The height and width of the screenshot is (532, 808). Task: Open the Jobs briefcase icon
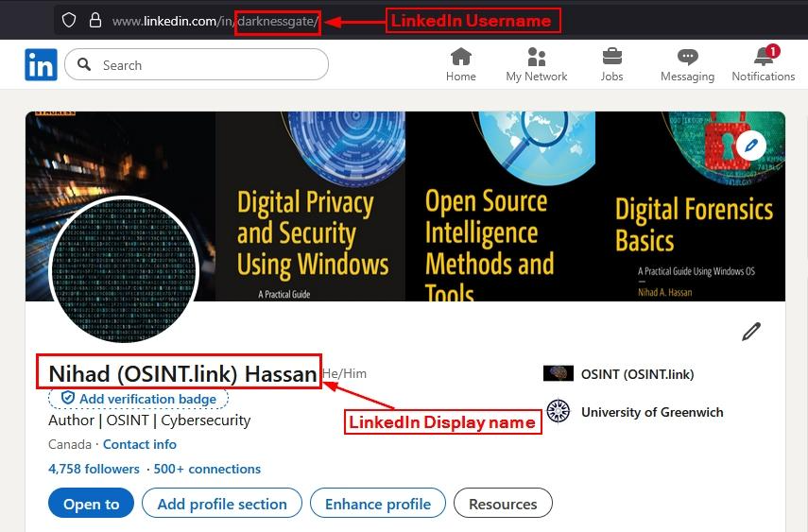[611, 57]
